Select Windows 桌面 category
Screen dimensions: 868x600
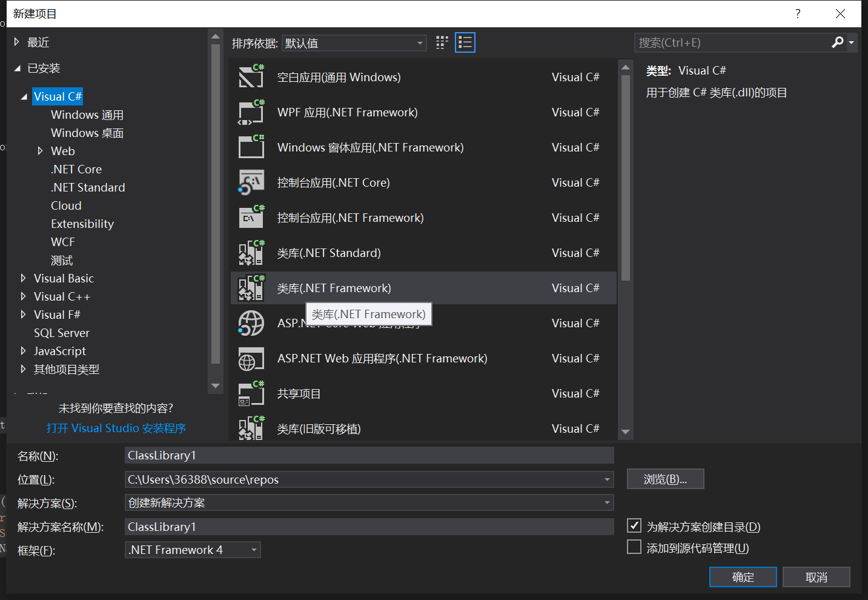[87, 133]
